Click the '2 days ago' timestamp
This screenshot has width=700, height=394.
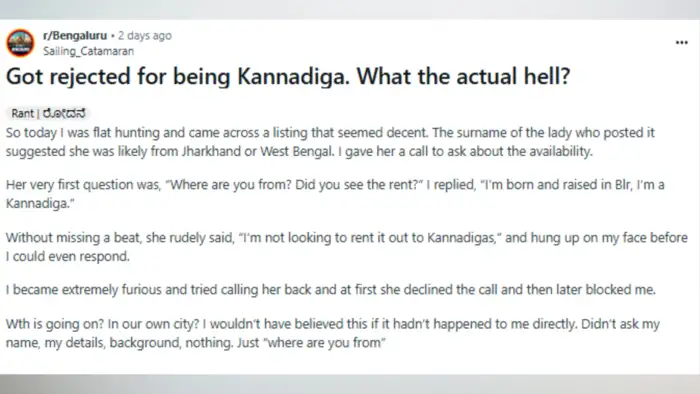coord(145,35)
